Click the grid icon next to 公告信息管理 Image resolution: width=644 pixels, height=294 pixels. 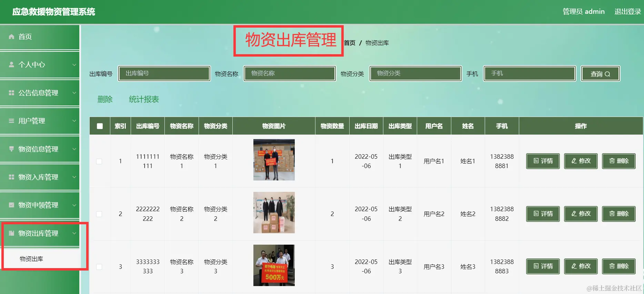point(11,93)
